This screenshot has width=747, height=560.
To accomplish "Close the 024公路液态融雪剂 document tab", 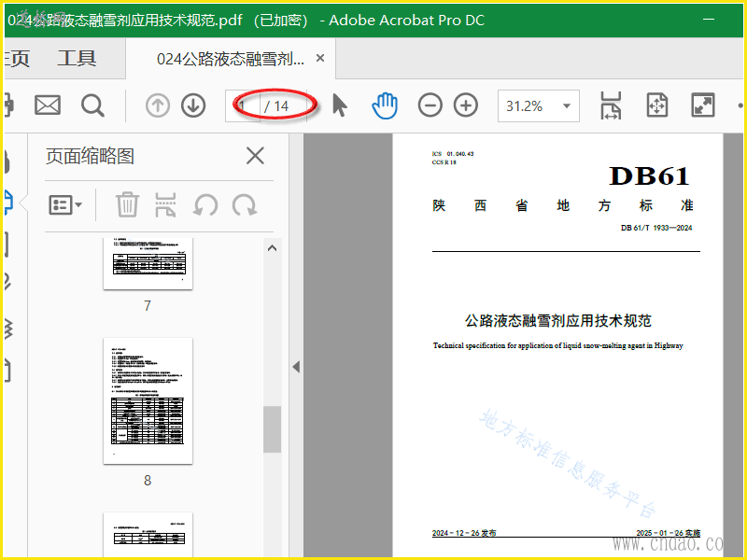I will click(320, 58).
